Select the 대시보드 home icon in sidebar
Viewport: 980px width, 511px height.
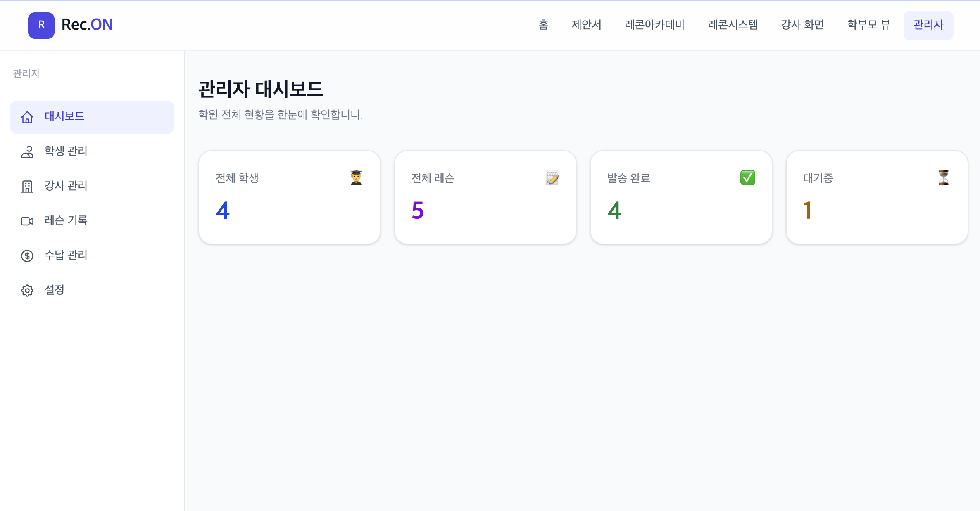pyautogui.click(x=27, y=117)
